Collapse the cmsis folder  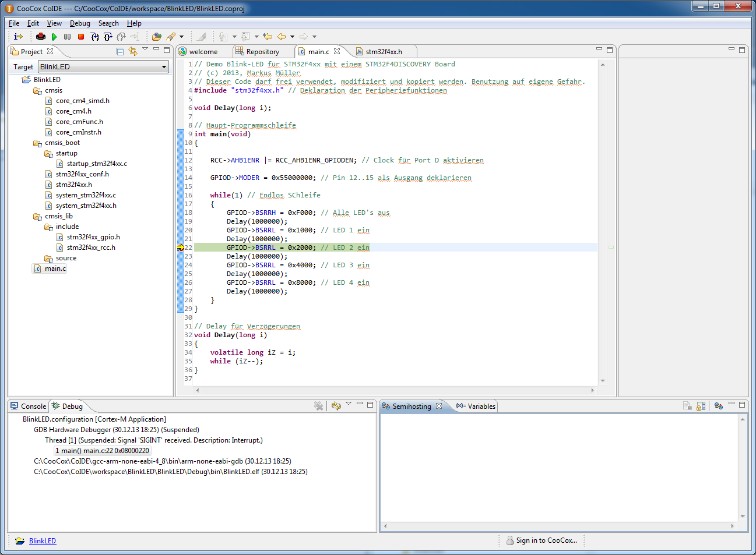(54, 90)
